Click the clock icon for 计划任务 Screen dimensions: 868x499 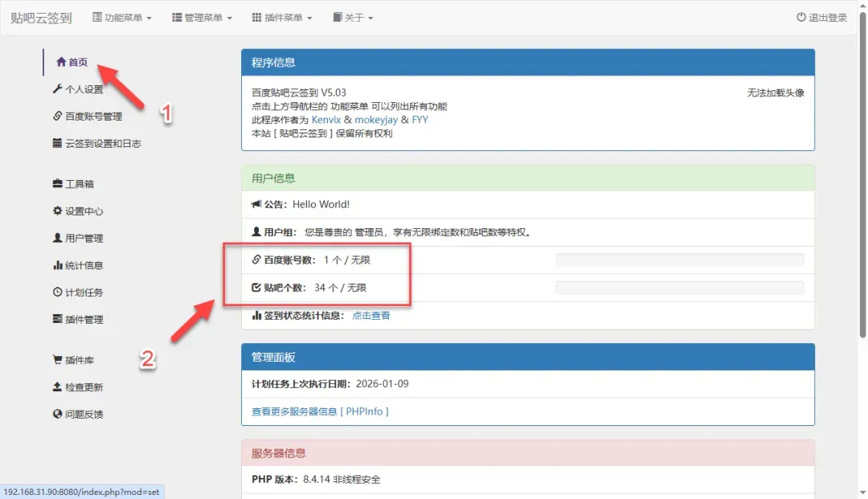click(x=57, y=292)
